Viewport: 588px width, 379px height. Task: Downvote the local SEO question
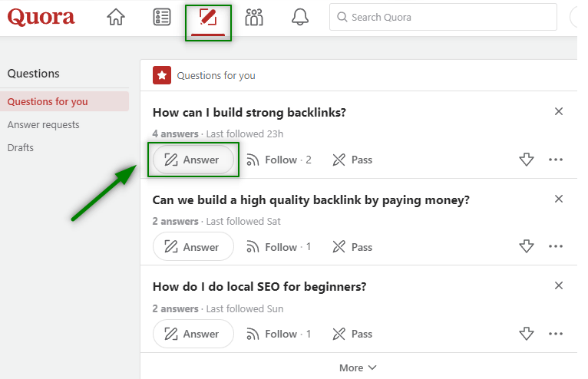[526, 334]
